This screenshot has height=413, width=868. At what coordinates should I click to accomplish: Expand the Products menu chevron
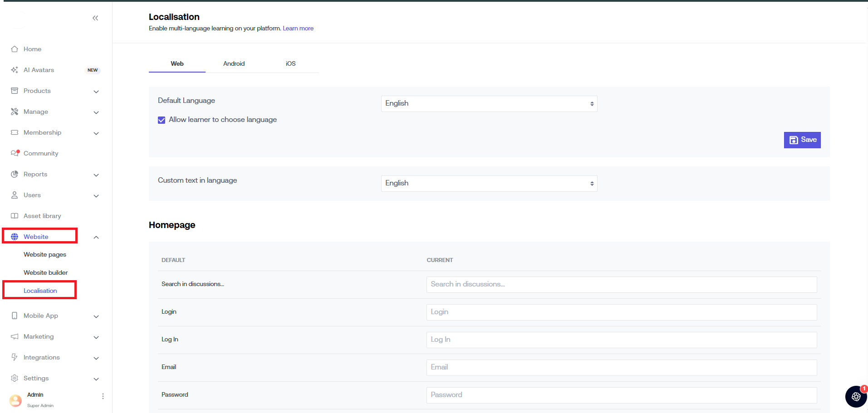click(96, 92)
